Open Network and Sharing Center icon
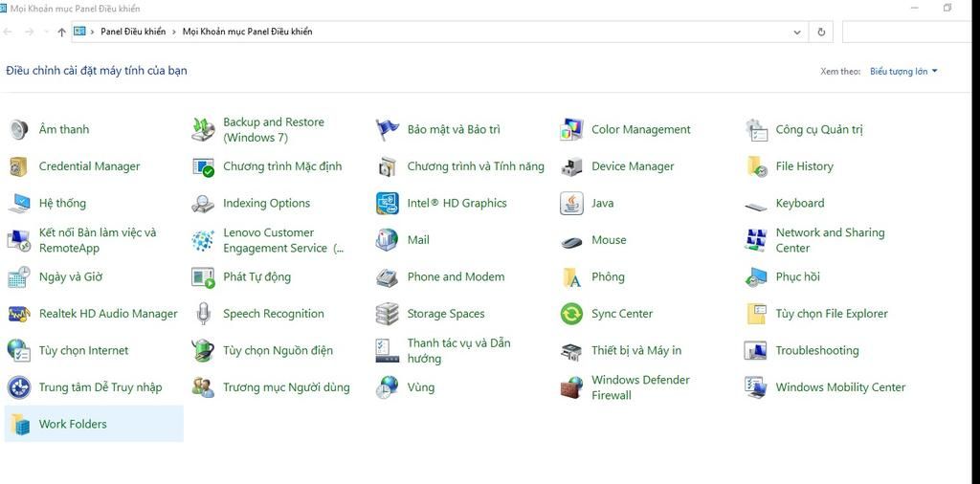980x484 pixels. [756, 240]
